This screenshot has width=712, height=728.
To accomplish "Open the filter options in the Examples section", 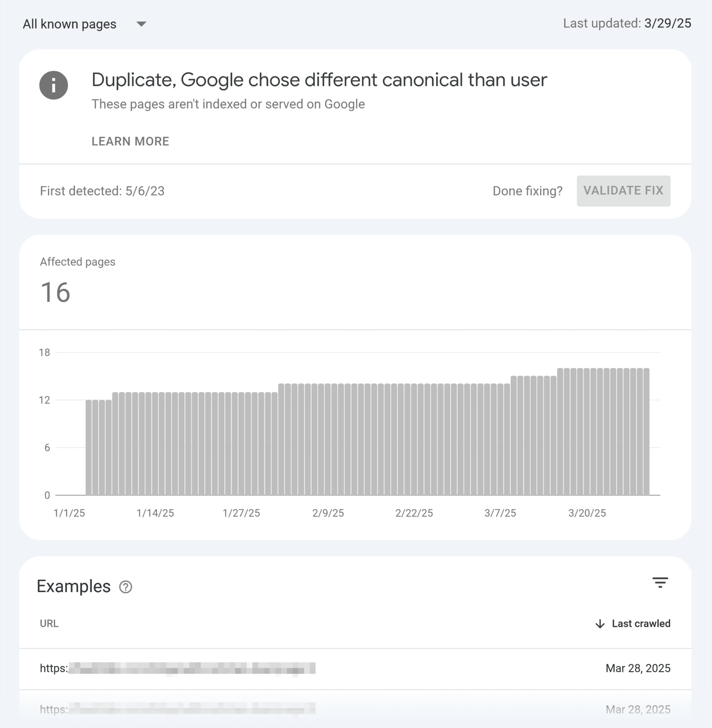I will (660, 583).
